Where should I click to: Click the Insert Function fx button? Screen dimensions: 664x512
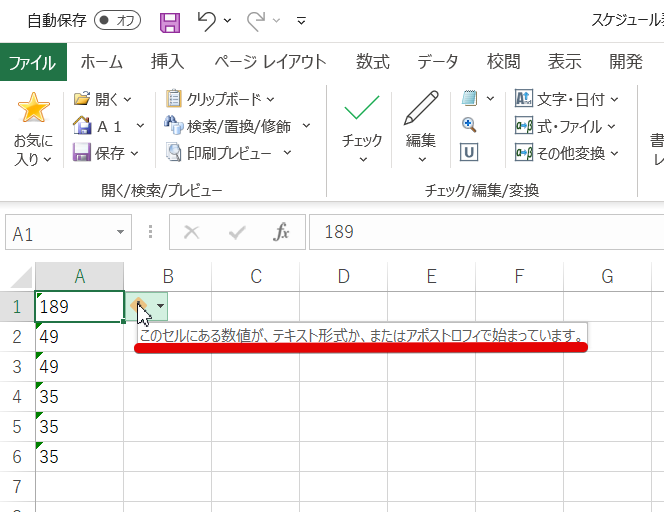point(281,232)
